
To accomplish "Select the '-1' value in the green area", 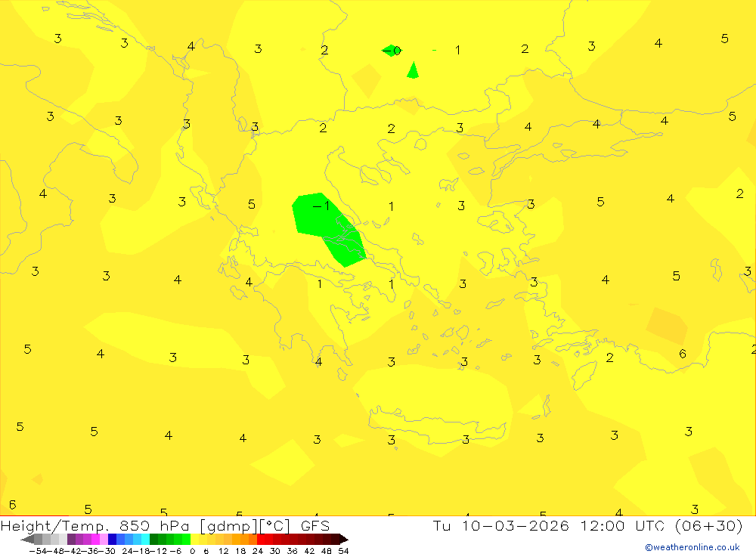I will pyautogui.click(x=321, y=206).
